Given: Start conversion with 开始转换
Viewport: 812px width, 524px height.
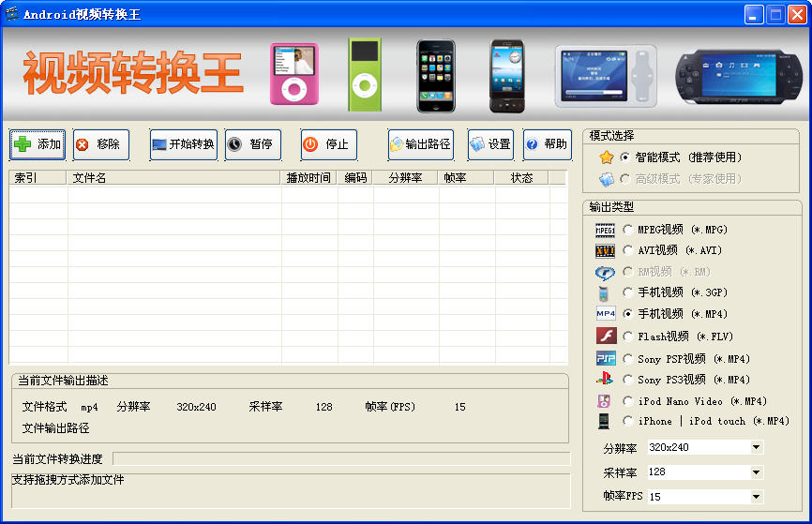Looking at the screenshot, I should [184, 144].
